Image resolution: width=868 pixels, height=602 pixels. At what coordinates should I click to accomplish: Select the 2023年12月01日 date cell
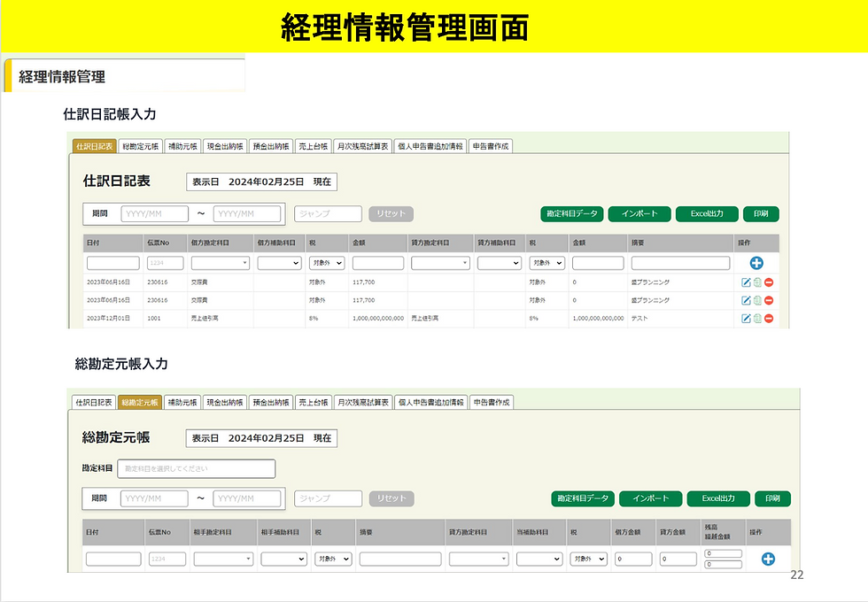[x=108, y=318]
